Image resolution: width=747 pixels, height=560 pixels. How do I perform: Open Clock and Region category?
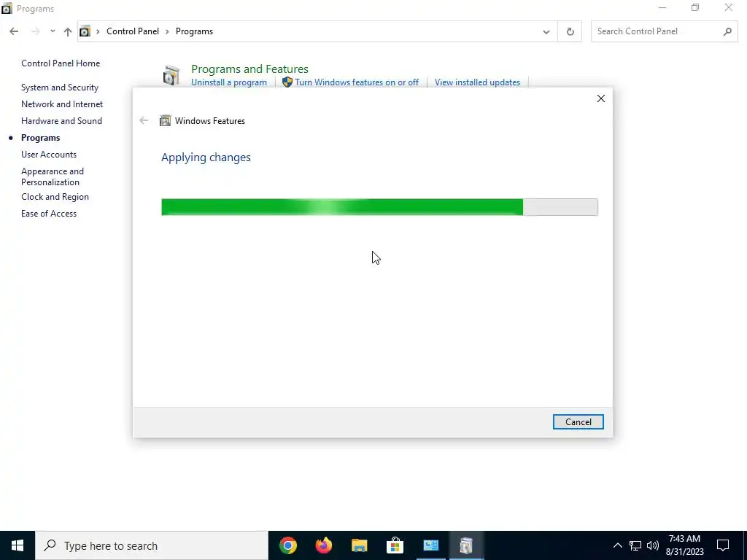pyautogui.click(x=55, y=197)
